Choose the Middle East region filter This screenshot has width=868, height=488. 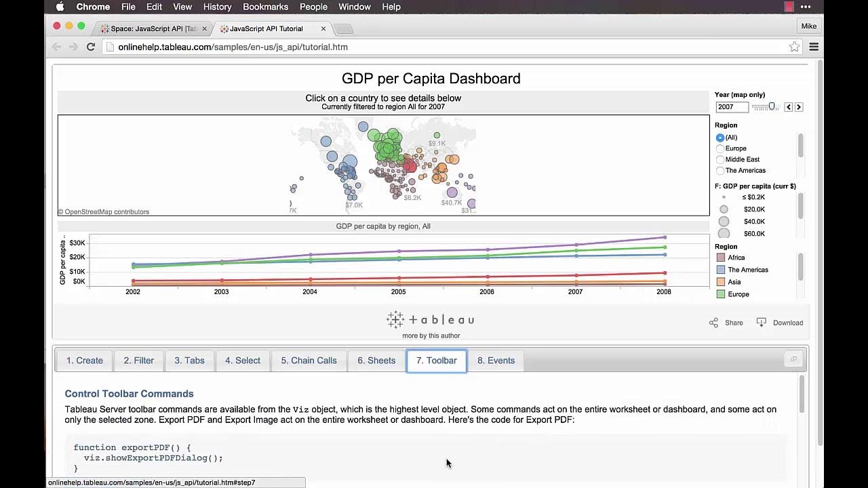(720, 159)
